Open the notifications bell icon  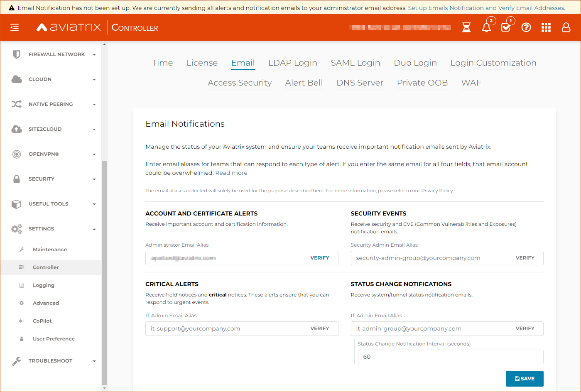(486, 27)
